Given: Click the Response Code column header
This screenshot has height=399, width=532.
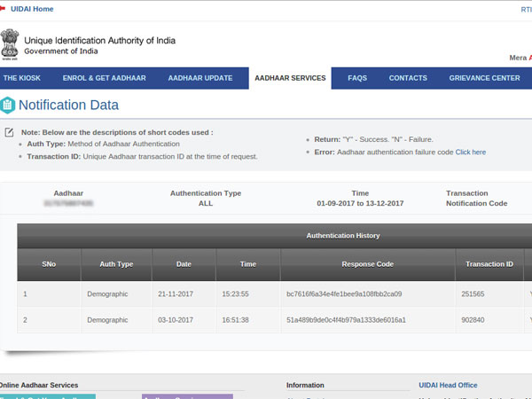Looking at the screenshot, I should click(367, 264).
